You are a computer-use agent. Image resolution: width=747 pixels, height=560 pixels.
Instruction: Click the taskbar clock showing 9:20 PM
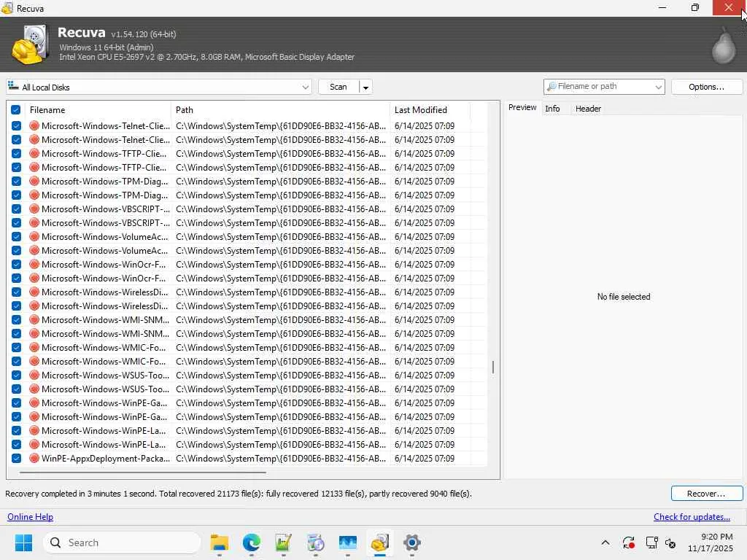coord(710,542)
